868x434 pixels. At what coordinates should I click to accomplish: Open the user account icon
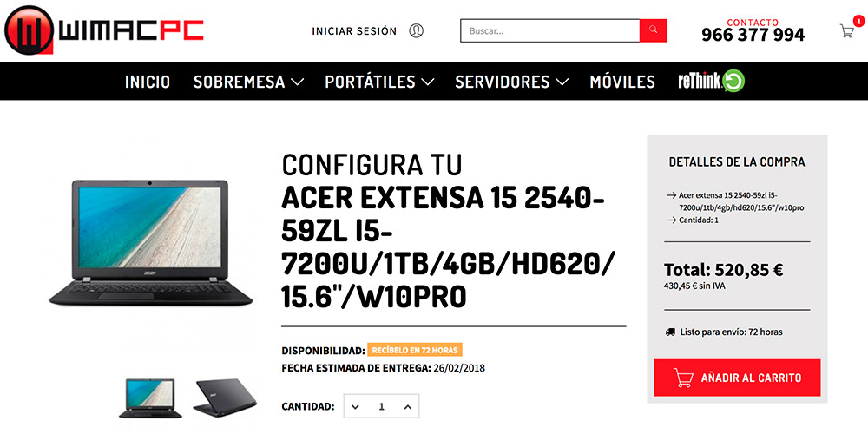pos(417,30)
